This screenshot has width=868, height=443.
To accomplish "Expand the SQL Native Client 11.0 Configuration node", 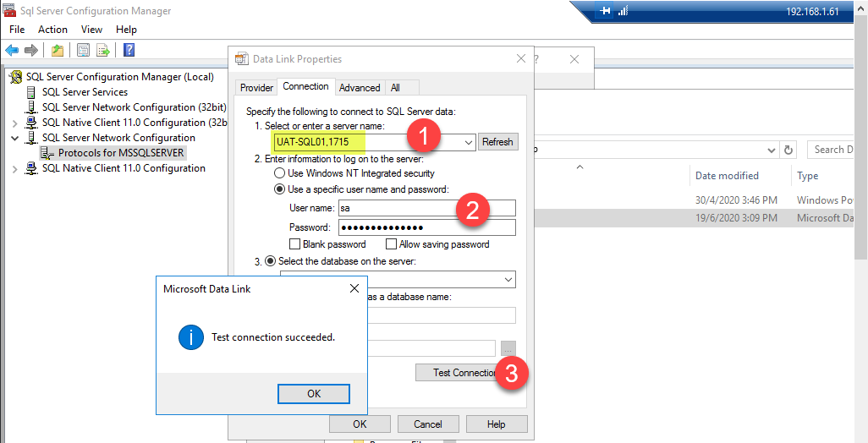I will click(x=15, y=169).
